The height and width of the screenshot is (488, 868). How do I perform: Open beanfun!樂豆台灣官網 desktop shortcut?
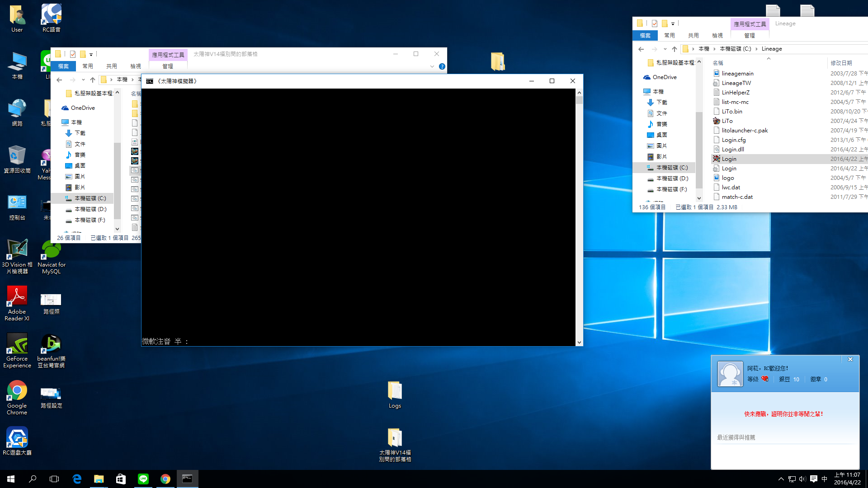[51, 351]
